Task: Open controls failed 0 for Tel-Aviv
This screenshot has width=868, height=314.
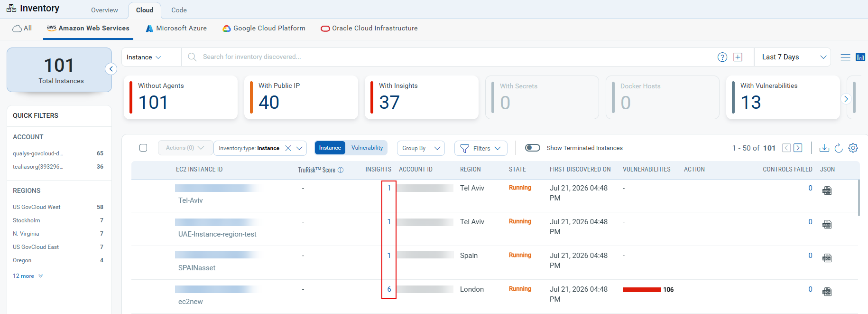Action: click(x=810, y=188)
